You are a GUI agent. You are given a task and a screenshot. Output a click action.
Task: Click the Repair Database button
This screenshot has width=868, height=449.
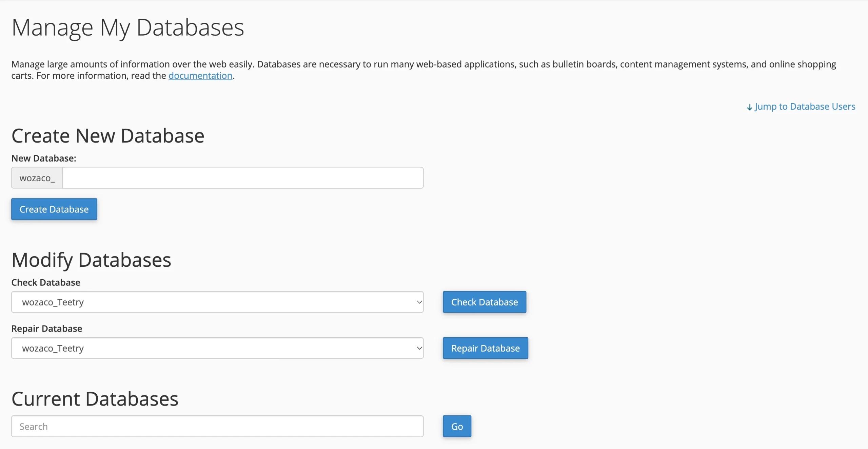(x=486, y=348)
